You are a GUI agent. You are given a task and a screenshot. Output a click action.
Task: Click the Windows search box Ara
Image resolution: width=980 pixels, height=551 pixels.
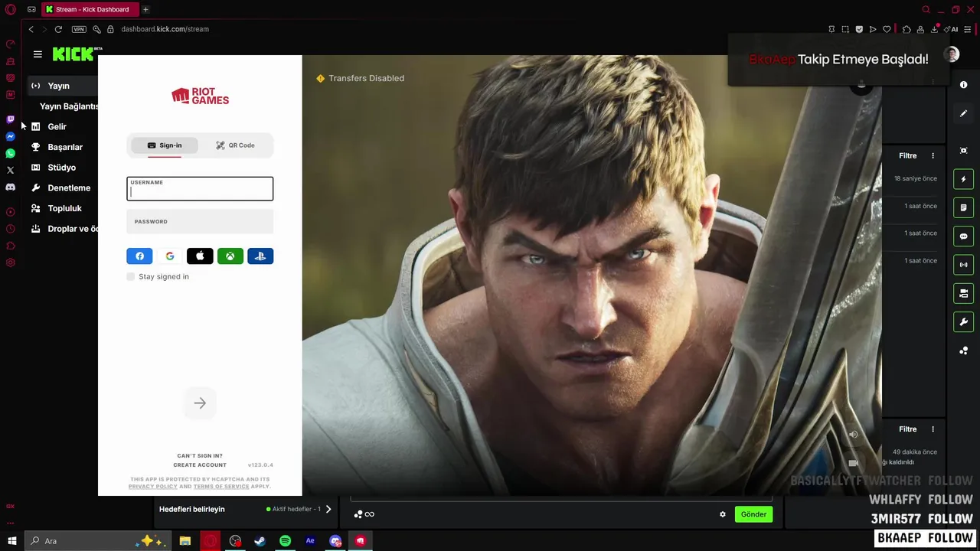click(x=100, y=541)
